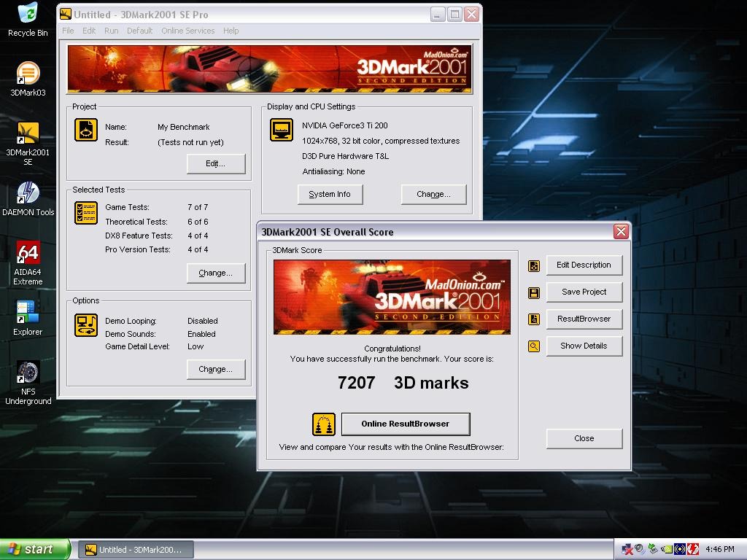Viewport: 747px width, 560px height.
Task: Click the Demo Looping 'Disabled' value
Action: pos(203,321)
